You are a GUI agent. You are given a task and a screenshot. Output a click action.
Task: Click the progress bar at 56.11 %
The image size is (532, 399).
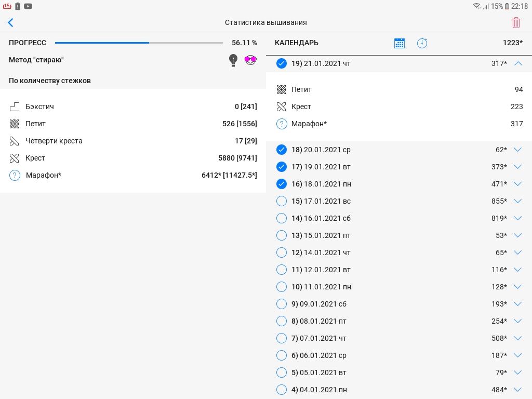tap(139, 43)
